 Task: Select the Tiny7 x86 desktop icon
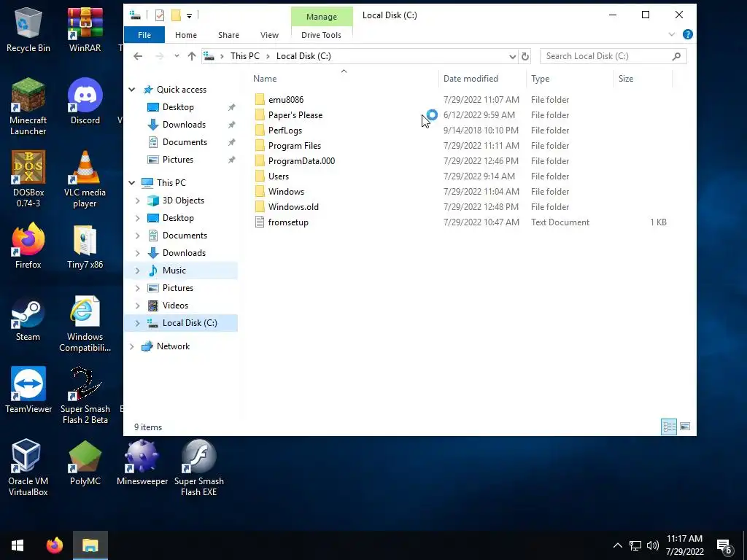85,246
